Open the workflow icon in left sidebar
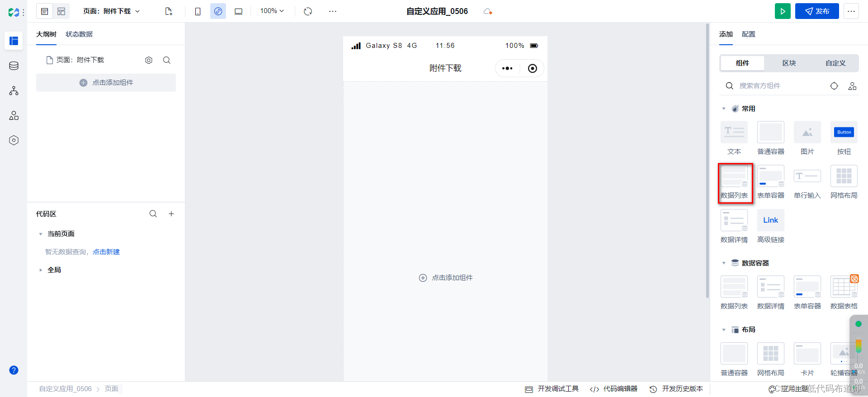 [14, 91]
